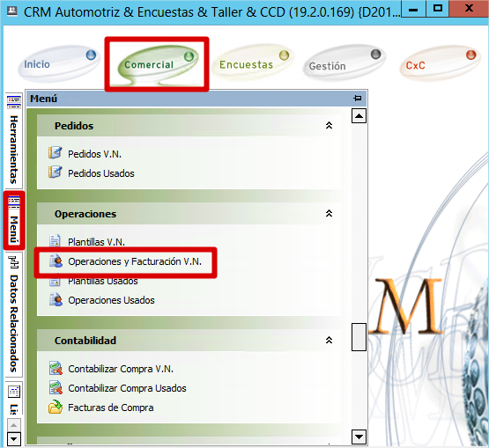Switch to the Comercial tab

(x=158, y=64)
